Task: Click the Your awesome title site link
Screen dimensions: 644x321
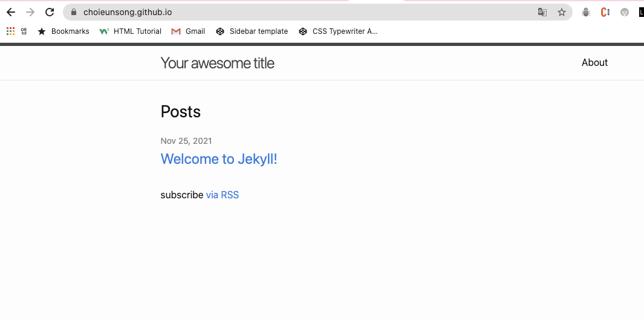Action: 217,63
